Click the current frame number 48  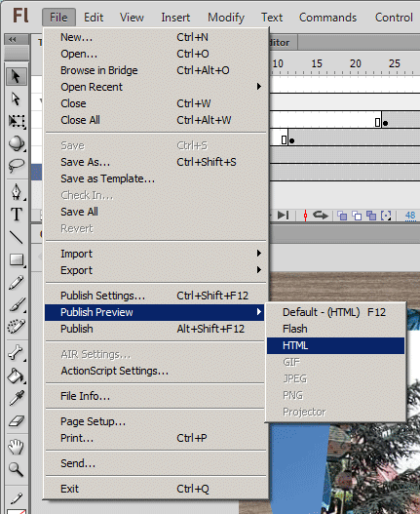click(x=410, y=216)
